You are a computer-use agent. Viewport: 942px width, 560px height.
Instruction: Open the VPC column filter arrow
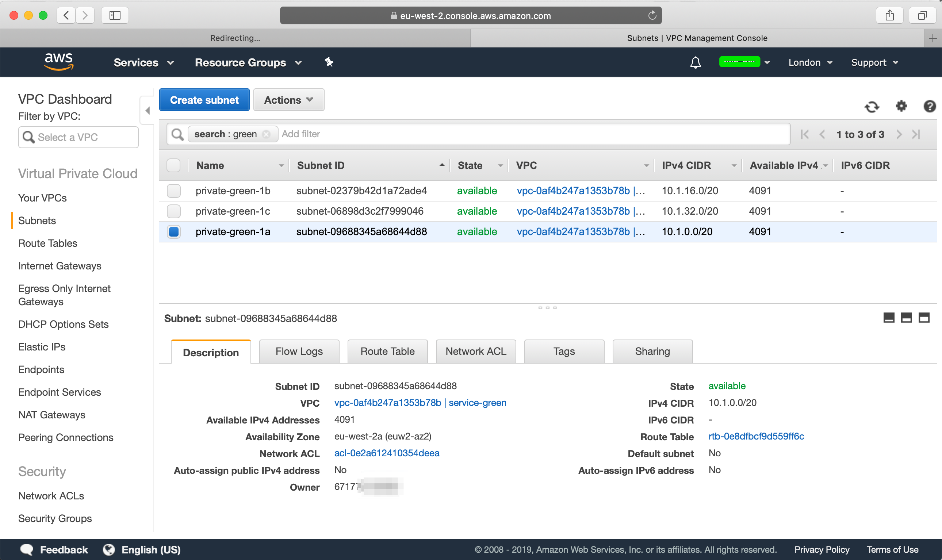646,166
